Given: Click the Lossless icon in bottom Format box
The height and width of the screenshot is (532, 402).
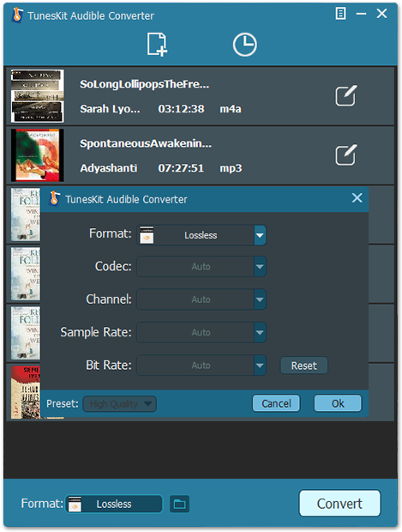Looking at the screenshot, I should 75,504.
